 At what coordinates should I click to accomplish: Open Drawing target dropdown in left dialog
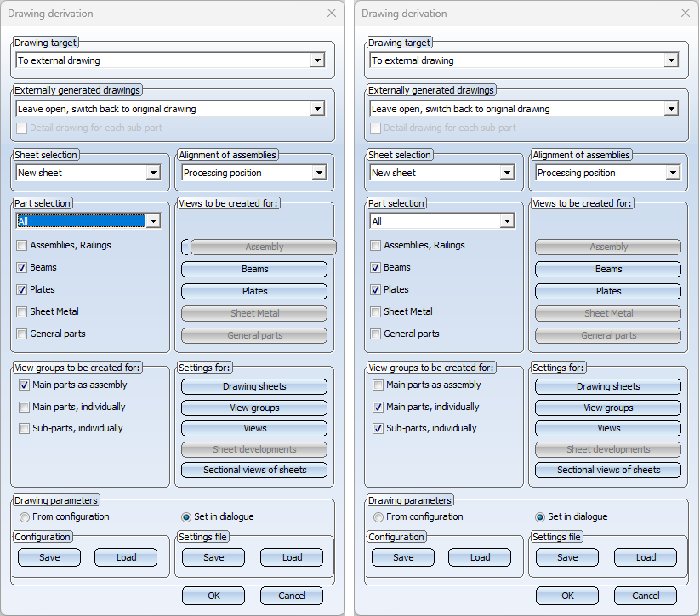coord(317,60)
